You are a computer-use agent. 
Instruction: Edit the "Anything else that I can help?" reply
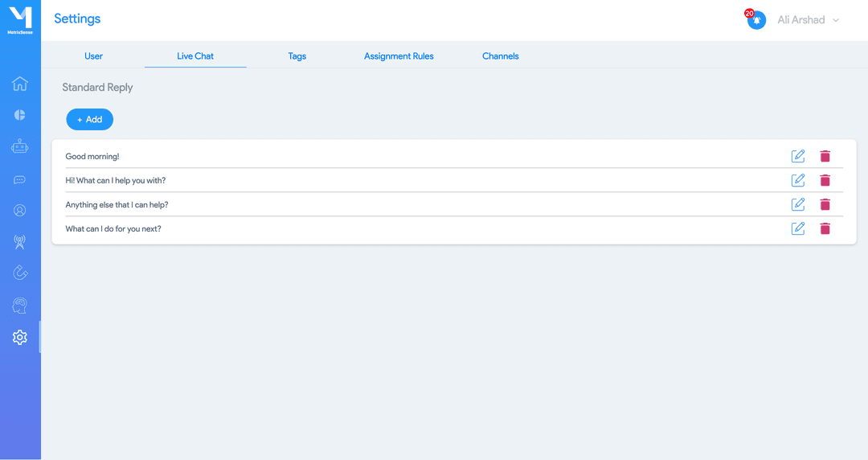coord(798,204)
